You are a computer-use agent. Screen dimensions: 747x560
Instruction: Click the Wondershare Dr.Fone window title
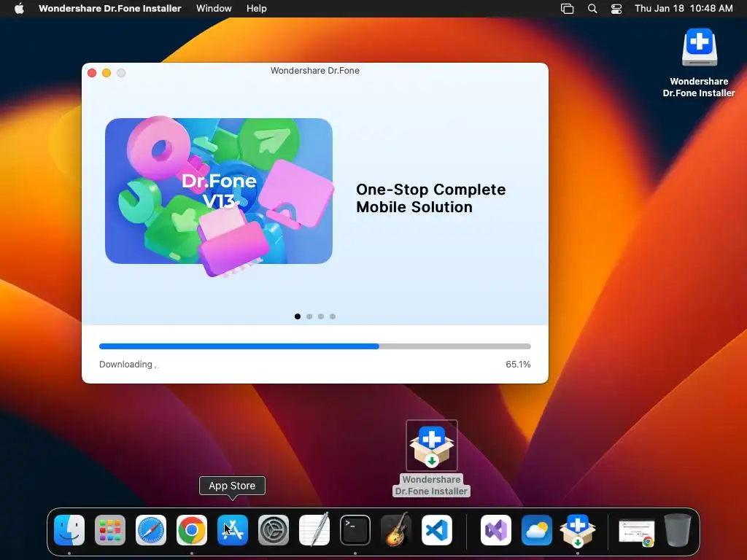coord(315,71)
